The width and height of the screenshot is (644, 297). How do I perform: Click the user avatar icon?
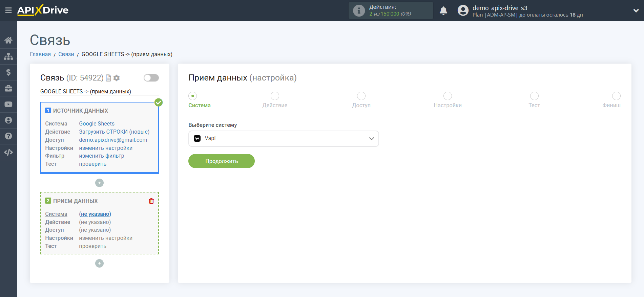point(463,10)
